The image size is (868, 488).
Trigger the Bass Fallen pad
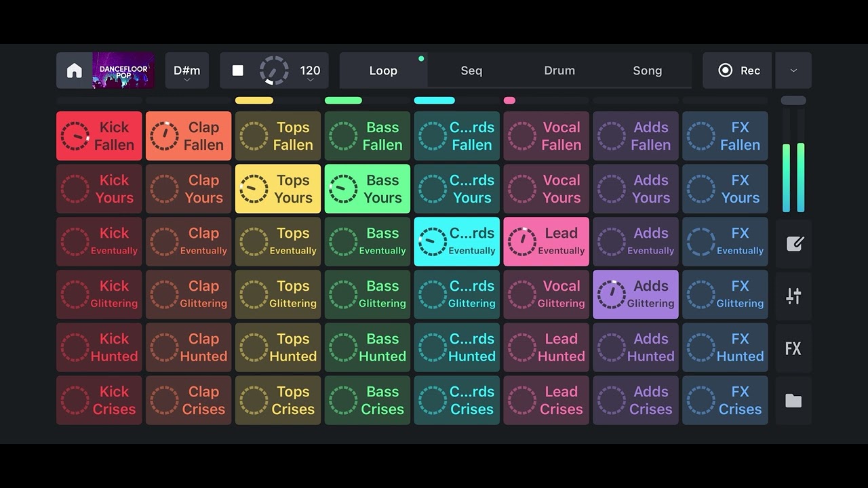[368, 136]
